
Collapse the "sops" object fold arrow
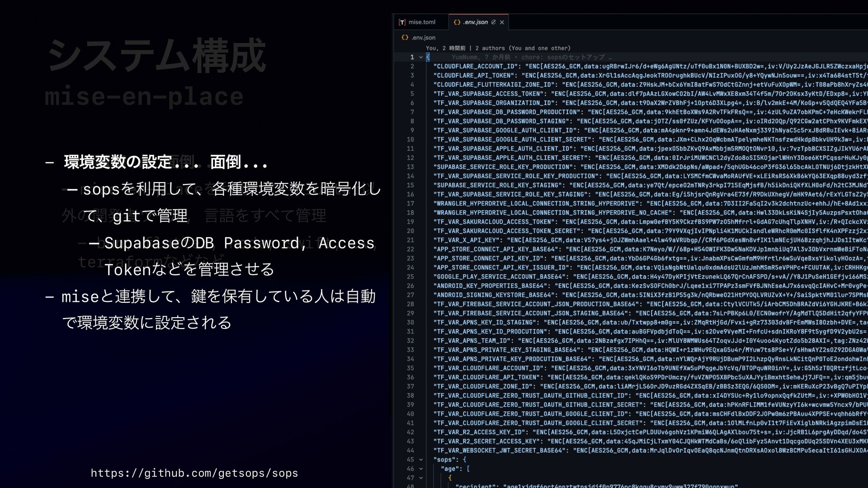(x=421, y=460)
